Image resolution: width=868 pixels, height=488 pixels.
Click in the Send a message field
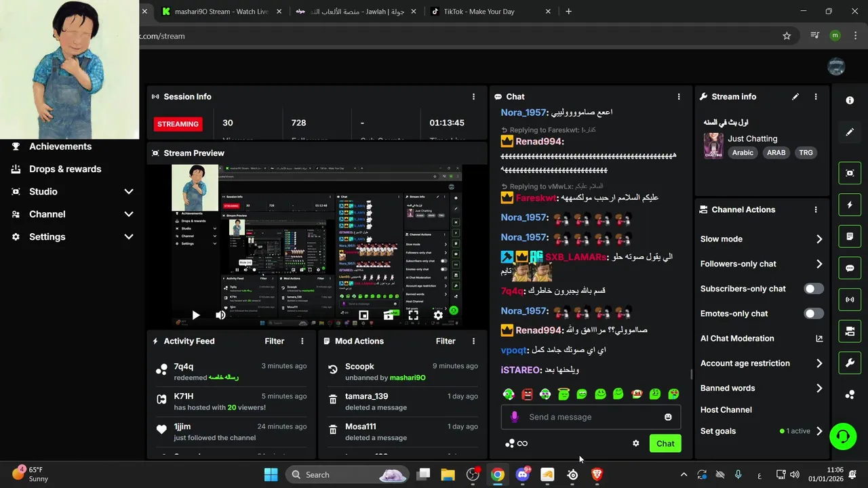(x=591, y=417)
